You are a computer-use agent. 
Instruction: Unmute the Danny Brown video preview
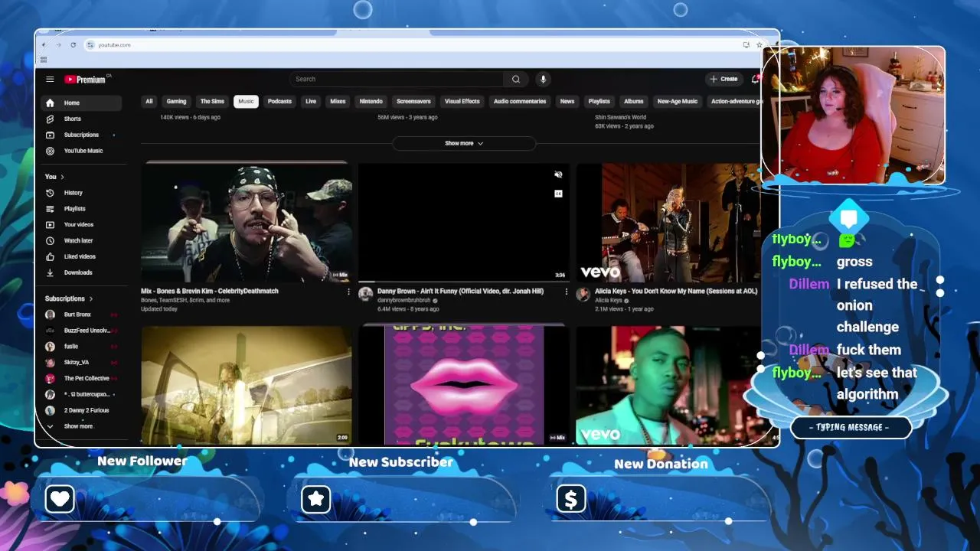(x=558, y=175)
